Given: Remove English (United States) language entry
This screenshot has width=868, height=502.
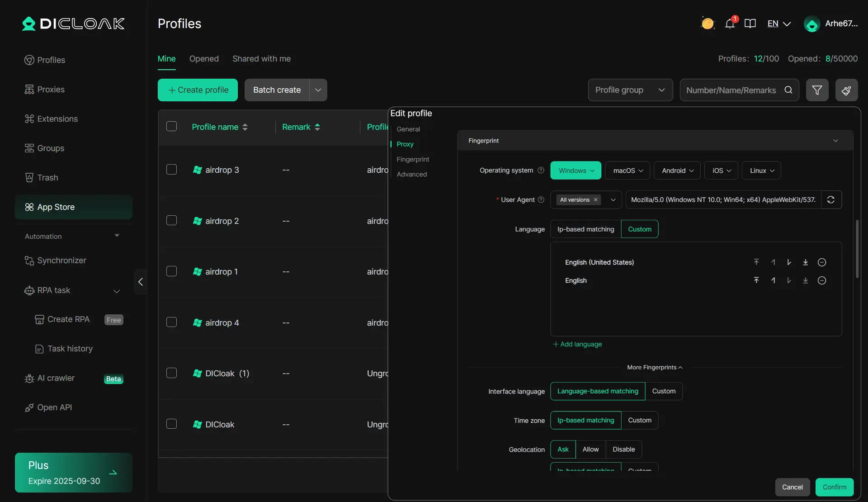Looking at the screenshot, I should pyautogui.click(x=822, y=262).
